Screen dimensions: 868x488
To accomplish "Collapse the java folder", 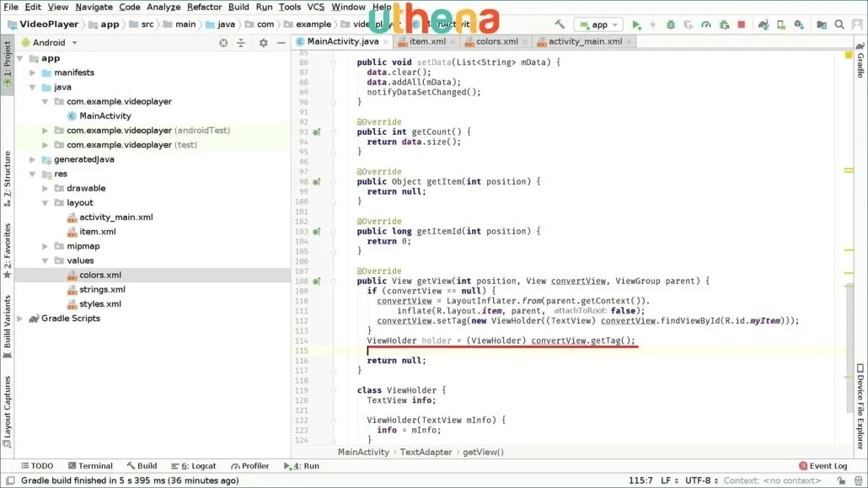I will 33,87.
